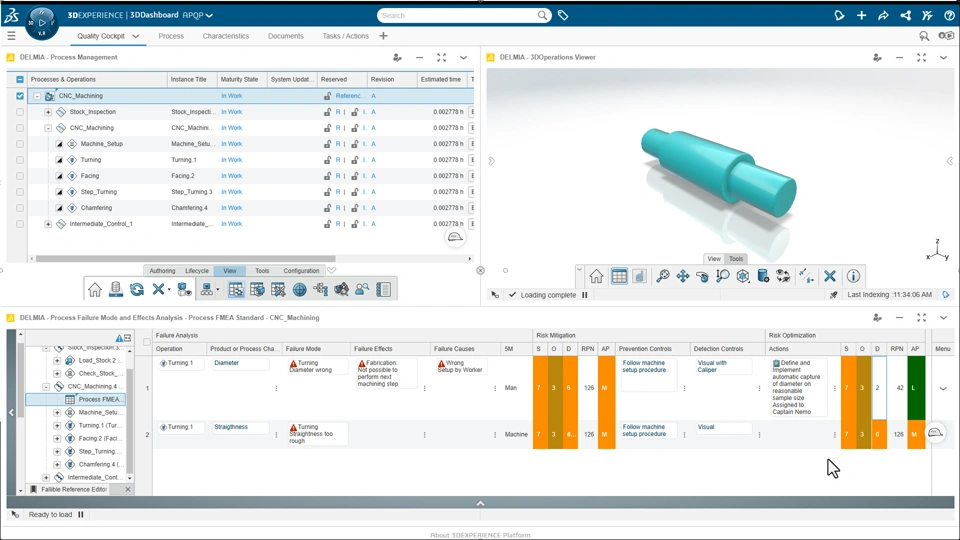Click Home icon in Process Management toolbar
Screen dimensions: 960x540
[94, 290]
